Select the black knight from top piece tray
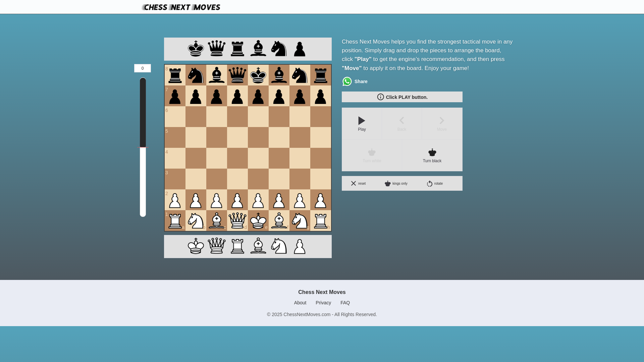 tap(279, 49)
